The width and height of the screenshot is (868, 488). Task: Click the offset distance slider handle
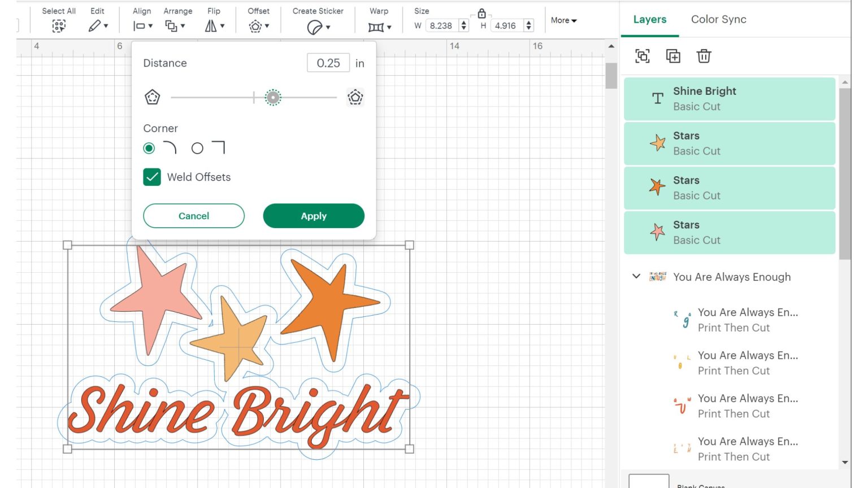click(273, 97)
